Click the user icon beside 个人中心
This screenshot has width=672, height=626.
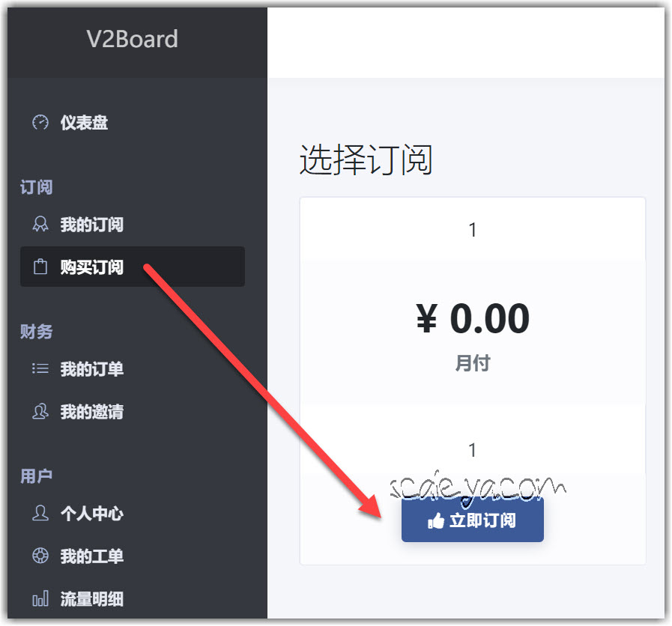click(x=40, y=513)
